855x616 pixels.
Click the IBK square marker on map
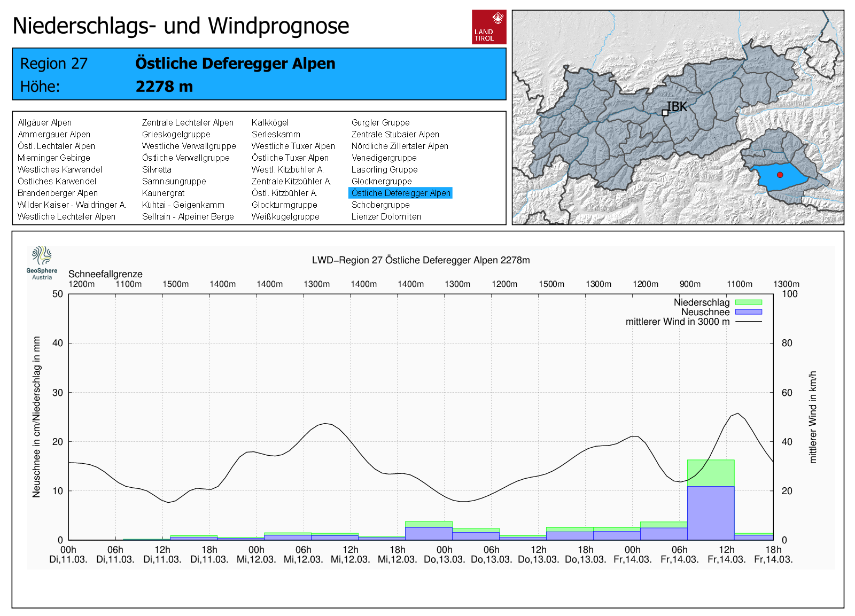click(665, 113)
